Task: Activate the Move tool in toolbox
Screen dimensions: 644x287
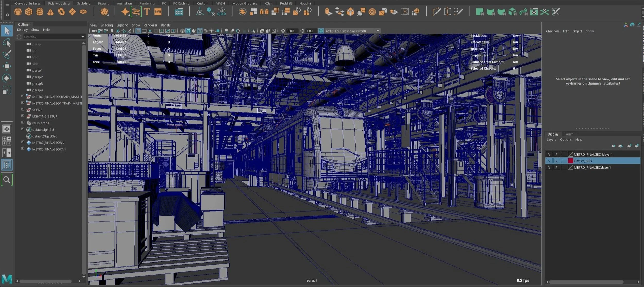Action: coord(7,66)
